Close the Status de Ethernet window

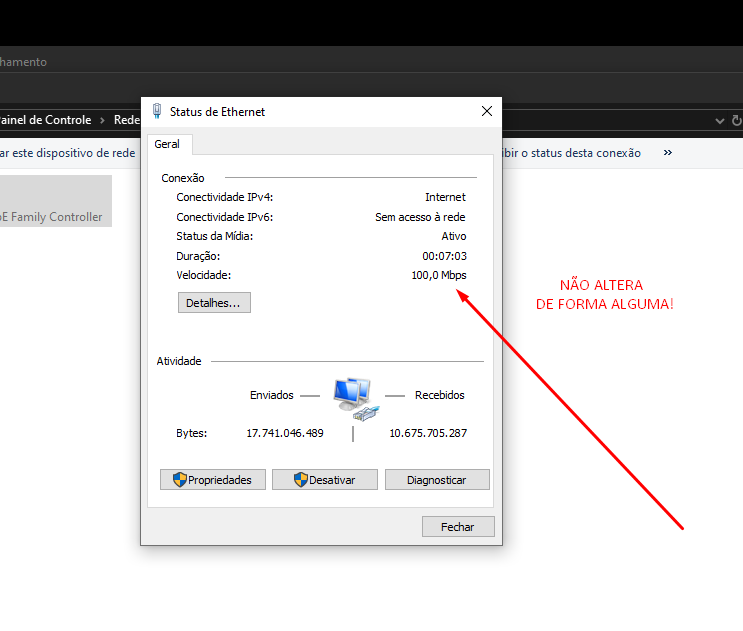coord(487,111)
